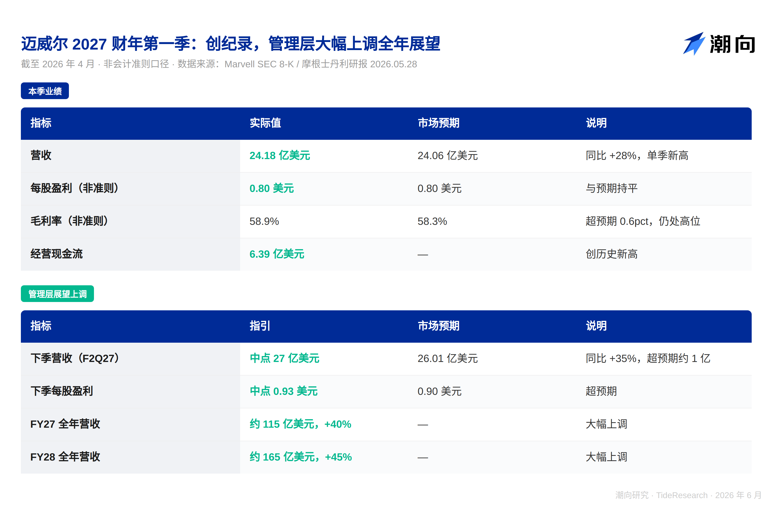Viewport: 783px width, 532px height.
Task: Click the 中点 27 亿美元 guidance value
Action: click(x=284, y=358)
